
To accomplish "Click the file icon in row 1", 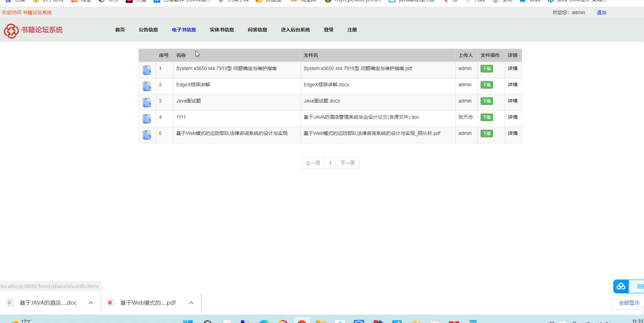I will 147,70.
